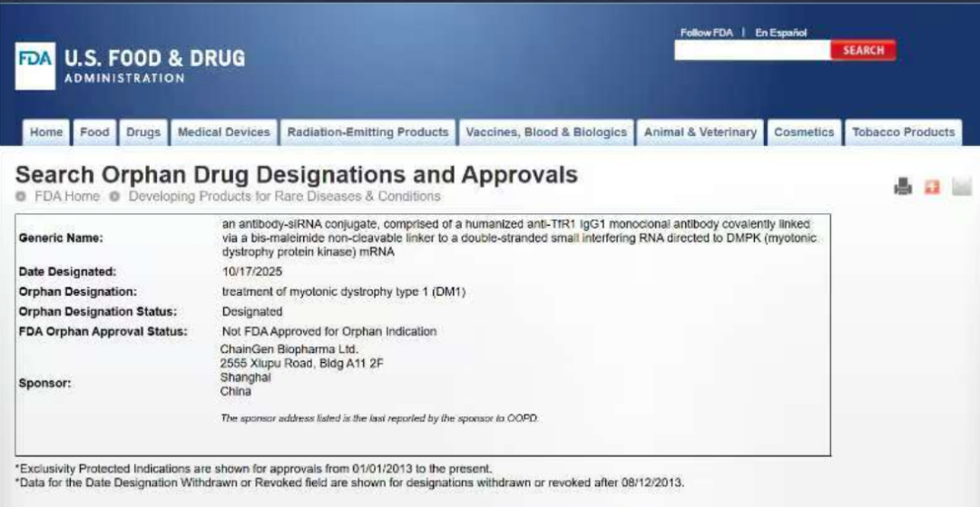Click the red SEARCH button

[x=863, y=51]
